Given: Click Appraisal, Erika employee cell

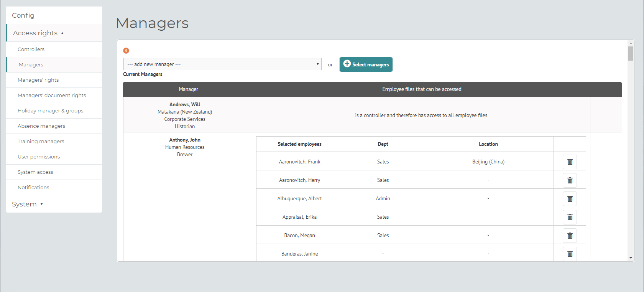Looking at the screenshot, I should (x=299, y=217).
